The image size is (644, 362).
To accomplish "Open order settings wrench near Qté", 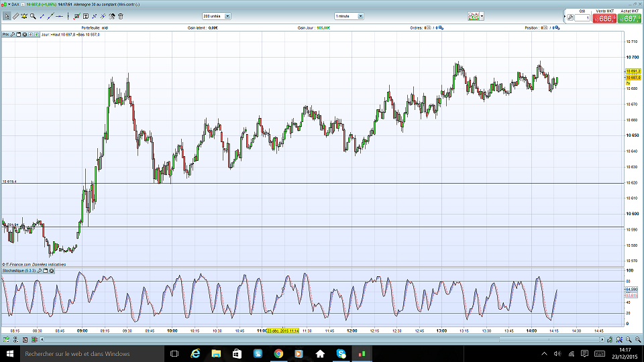I will click(x=570, y=18).
